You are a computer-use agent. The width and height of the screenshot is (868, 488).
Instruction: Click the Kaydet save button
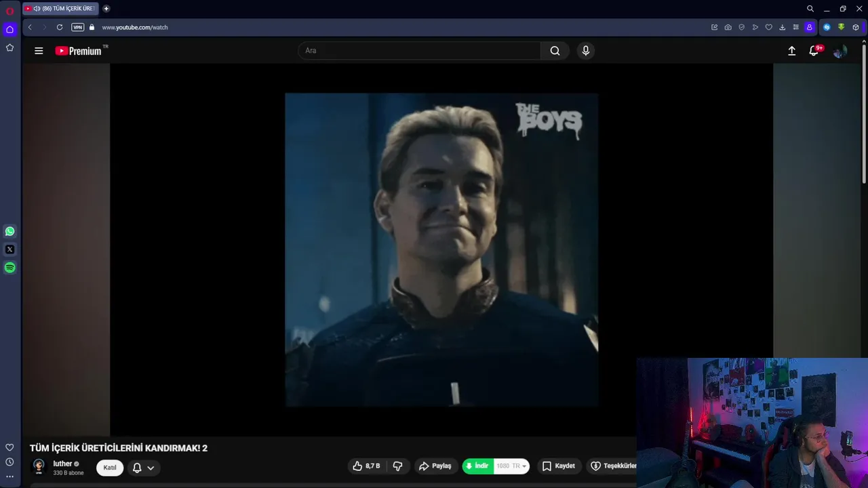click(x=559, y=466)
